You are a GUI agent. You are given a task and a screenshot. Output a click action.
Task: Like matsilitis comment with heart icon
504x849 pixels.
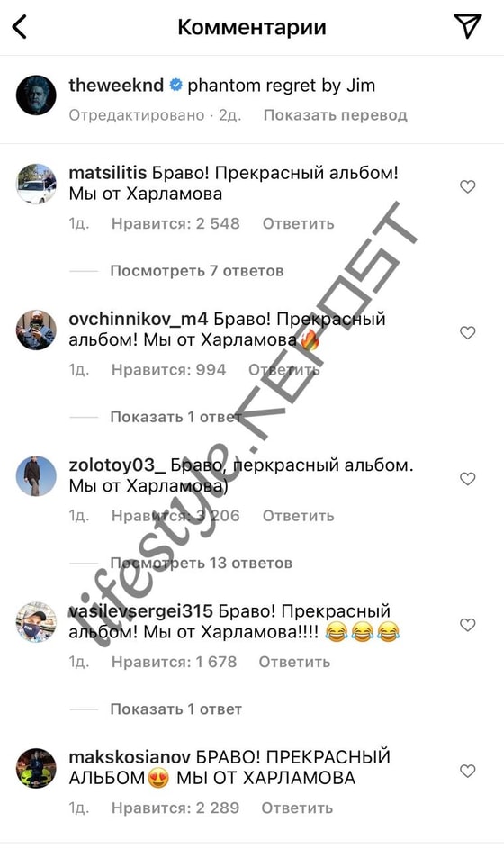point(467,186)
